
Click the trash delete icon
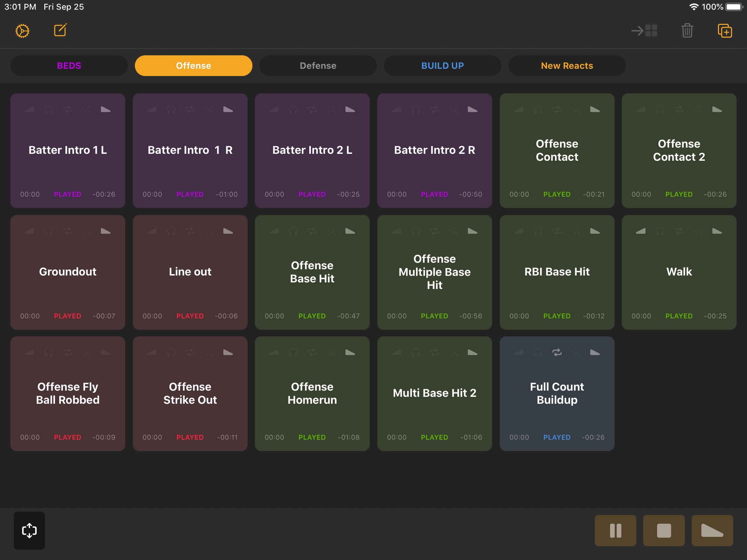pos(687,31)
